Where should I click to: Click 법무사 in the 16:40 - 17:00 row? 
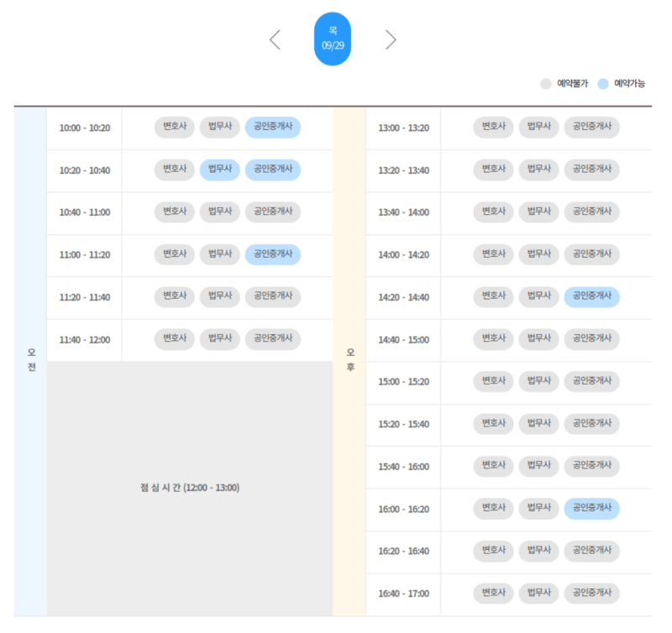(538, 594)
